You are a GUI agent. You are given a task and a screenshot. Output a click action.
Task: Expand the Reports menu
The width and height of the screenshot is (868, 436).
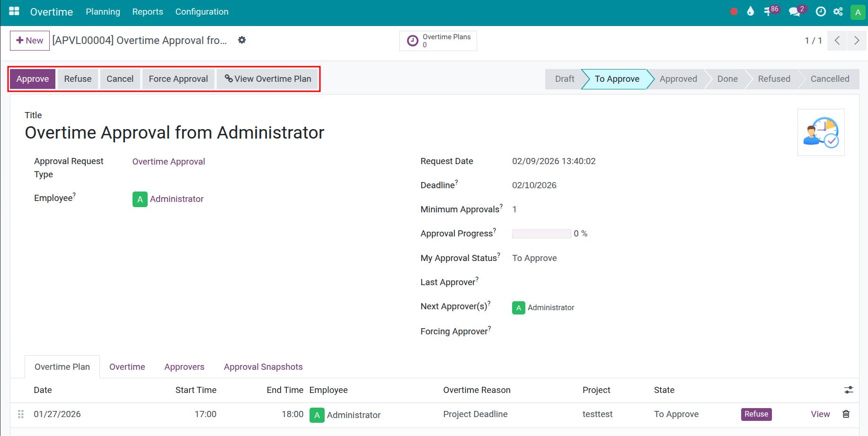point(148,12)
